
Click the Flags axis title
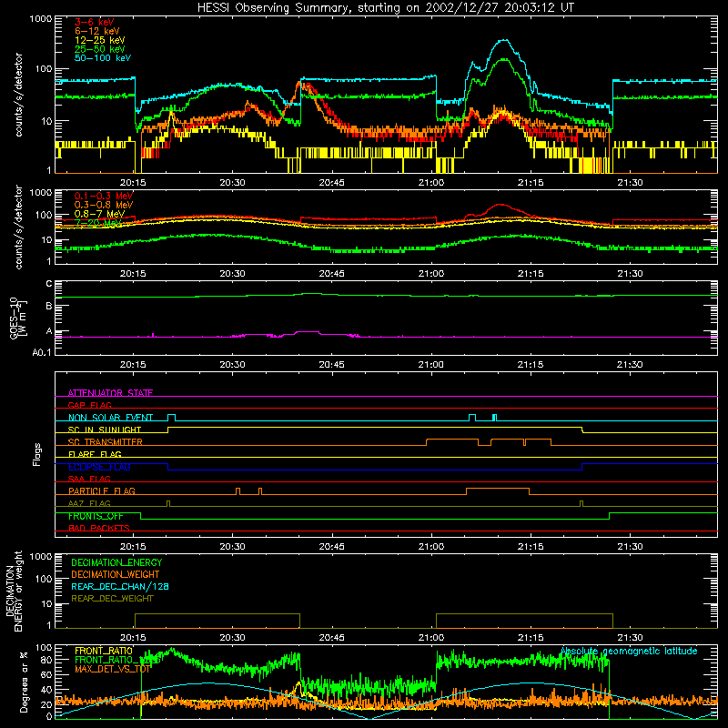tap(37, 454)
